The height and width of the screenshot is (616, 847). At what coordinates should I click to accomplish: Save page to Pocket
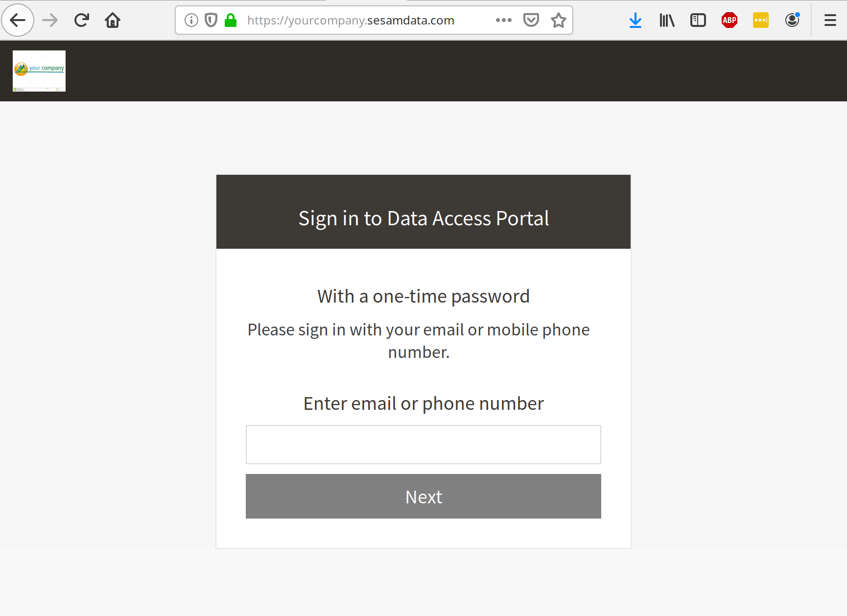point(531,20)
